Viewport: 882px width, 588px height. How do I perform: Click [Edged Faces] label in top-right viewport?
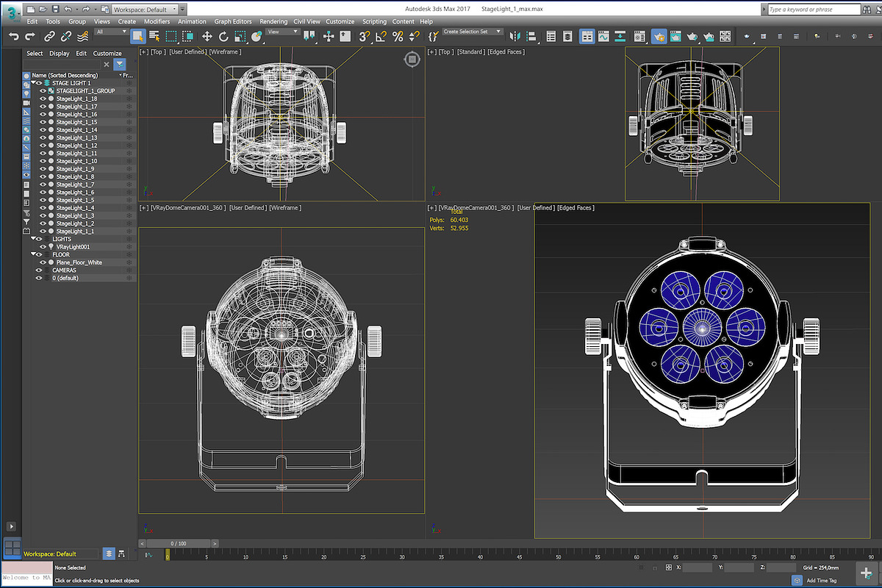506,52
